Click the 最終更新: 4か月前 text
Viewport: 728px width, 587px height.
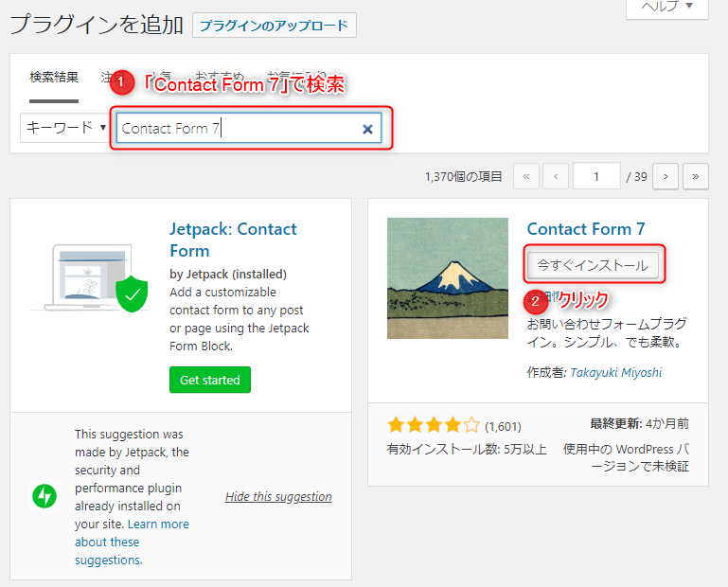(x=639, y=423)
